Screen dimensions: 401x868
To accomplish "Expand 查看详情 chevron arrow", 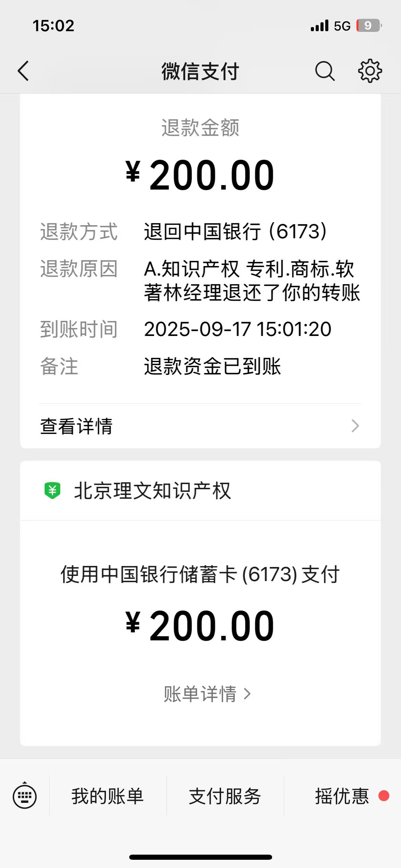I will [x=355, y=426].
